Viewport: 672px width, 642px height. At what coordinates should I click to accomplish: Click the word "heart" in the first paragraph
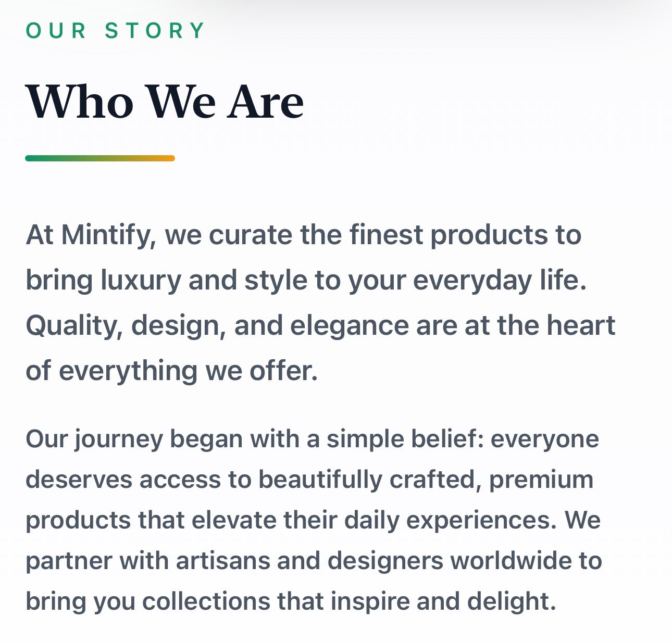tap(581, 325)
